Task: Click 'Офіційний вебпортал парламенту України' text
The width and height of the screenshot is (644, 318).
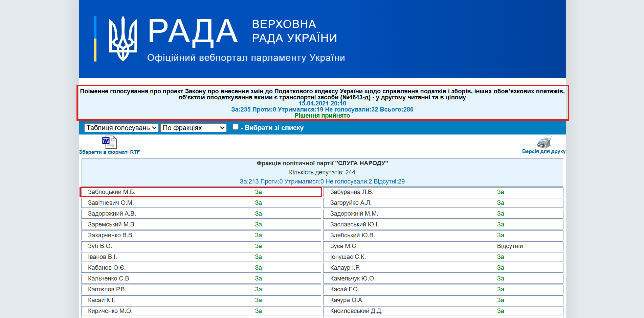Action: tap(246, 58)
